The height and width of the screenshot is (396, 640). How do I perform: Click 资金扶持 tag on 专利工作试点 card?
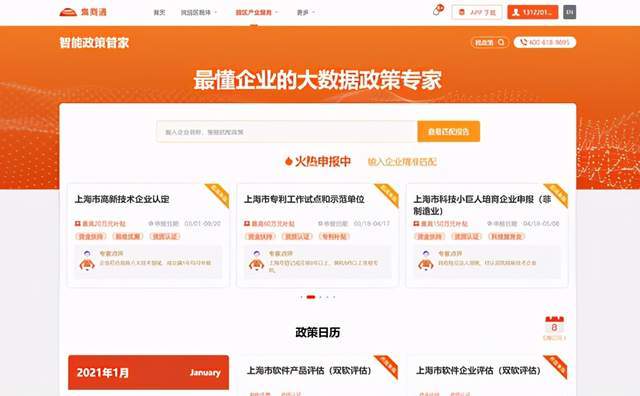tap(260, 237)
